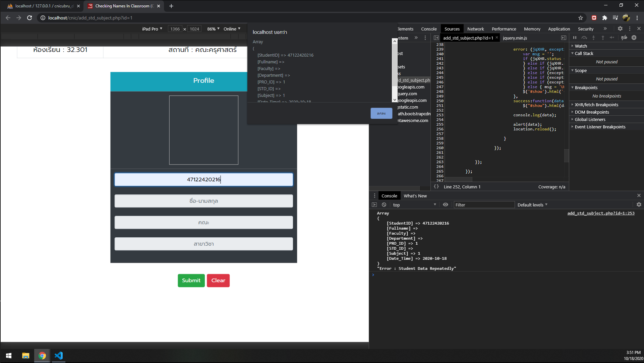Open console settings gear
Image resolution: width=644 pixels, height=363 pixels.
(639, 205)
